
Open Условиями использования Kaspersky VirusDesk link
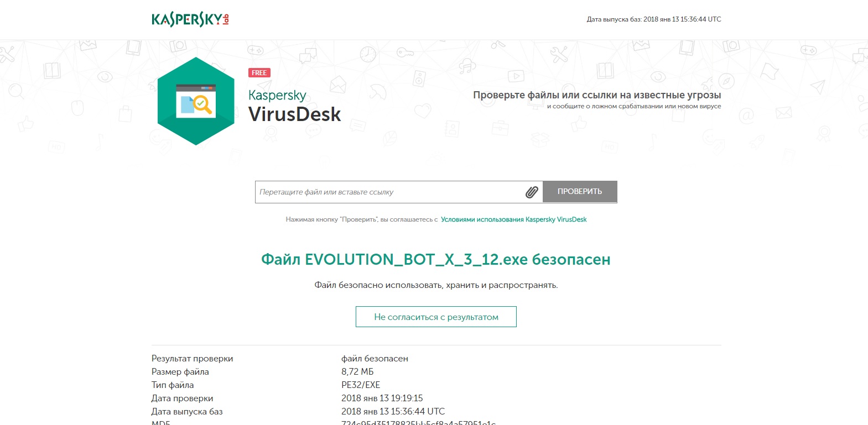(513, 219)
